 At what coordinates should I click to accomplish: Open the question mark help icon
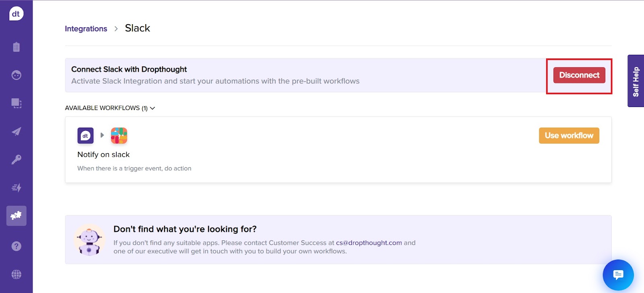click(x=16, y=246)
